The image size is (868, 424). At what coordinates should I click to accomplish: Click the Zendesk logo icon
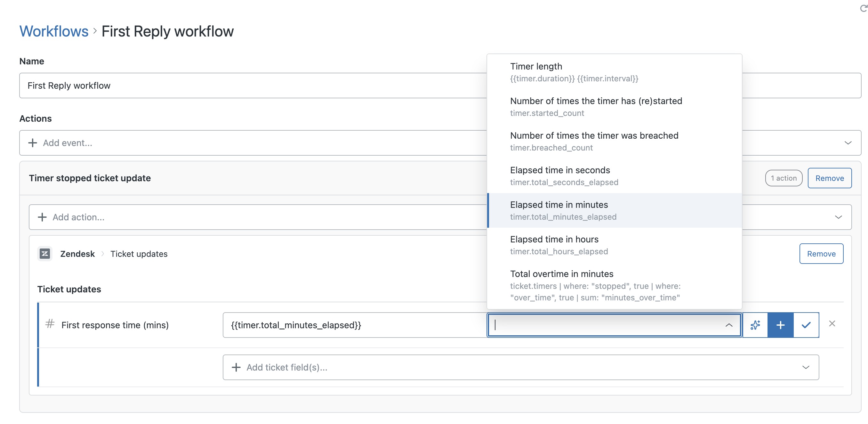(x=45, y=253)
